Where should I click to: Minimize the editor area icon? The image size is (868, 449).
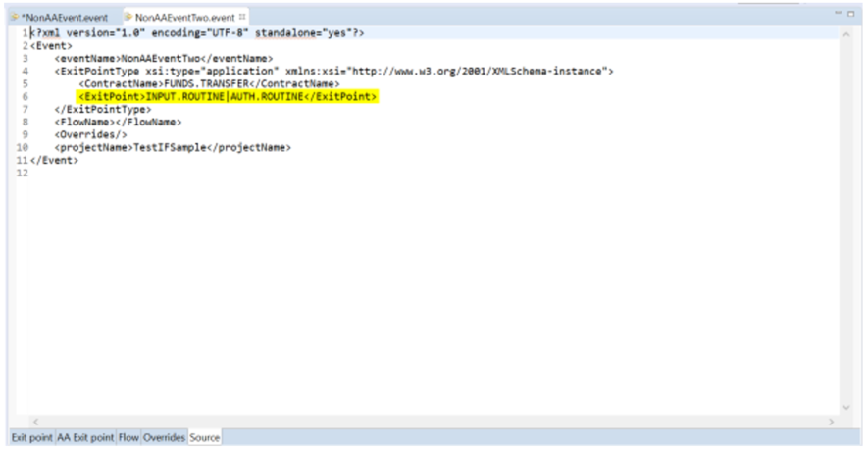[839, 14]
